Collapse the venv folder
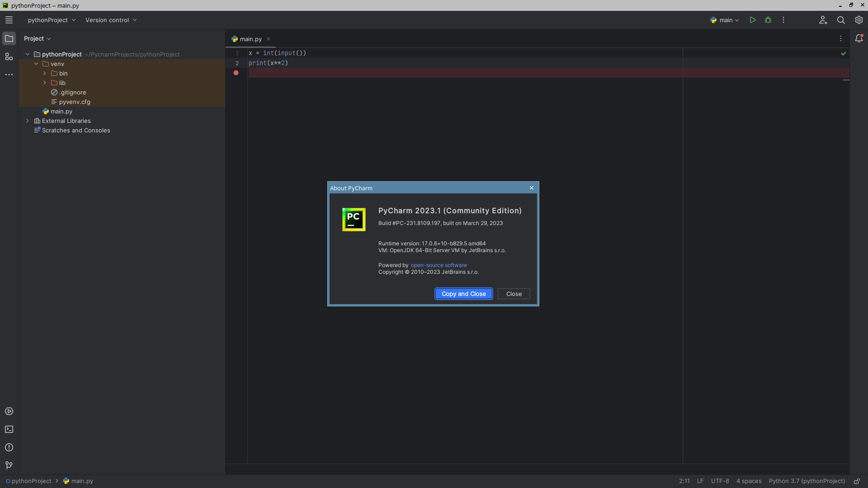The image size is (868, 488). (x=36, y=64)
